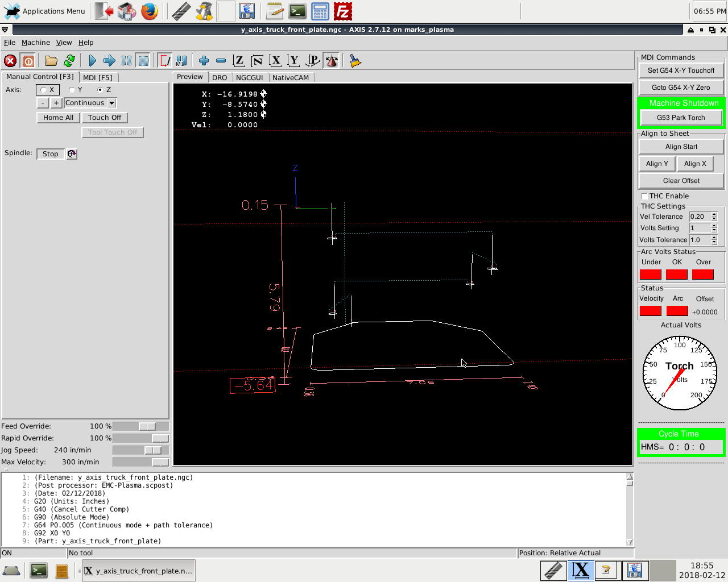The height and width of the screenshot is (582, 728).
Task: Jog negative with the minus button
Action: (43, 103)
